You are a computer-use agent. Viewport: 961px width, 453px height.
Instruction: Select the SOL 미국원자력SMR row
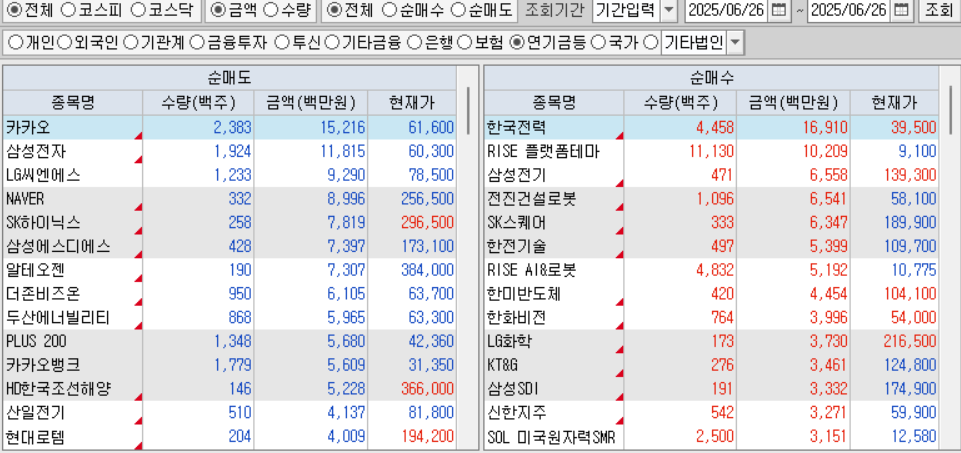click(x=712, y=437)
